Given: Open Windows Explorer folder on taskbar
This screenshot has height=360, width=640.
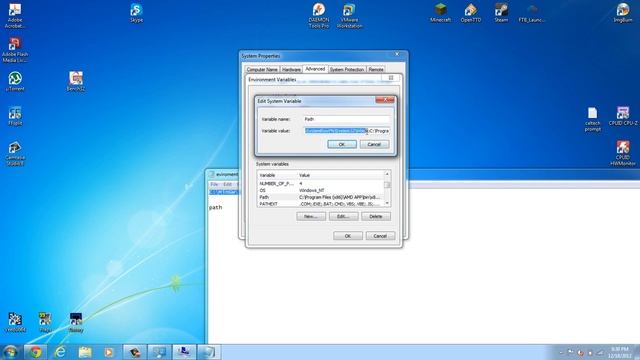Looking at the screenshot, I should pos(85,352).
